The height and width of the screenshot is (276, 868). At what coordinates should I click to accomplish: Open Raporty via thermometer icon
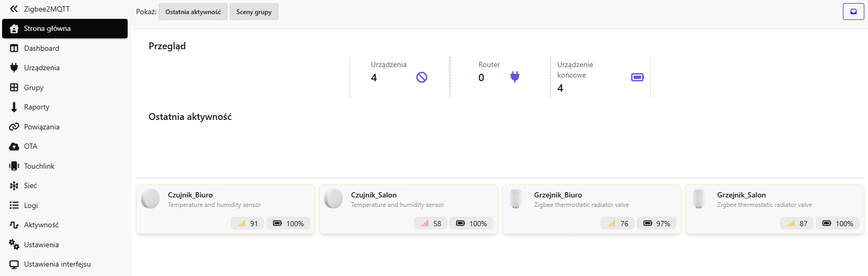point(14,107)
